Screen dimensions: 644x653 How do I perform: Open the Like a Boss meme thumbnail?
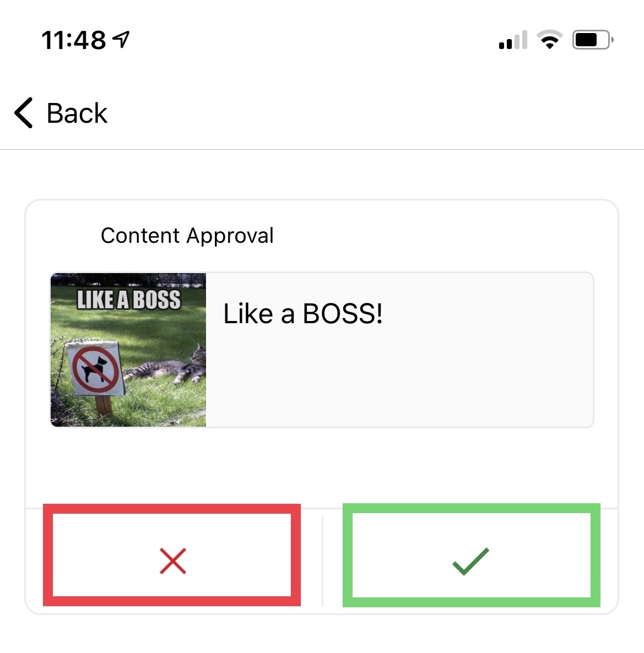coord(128,350)
